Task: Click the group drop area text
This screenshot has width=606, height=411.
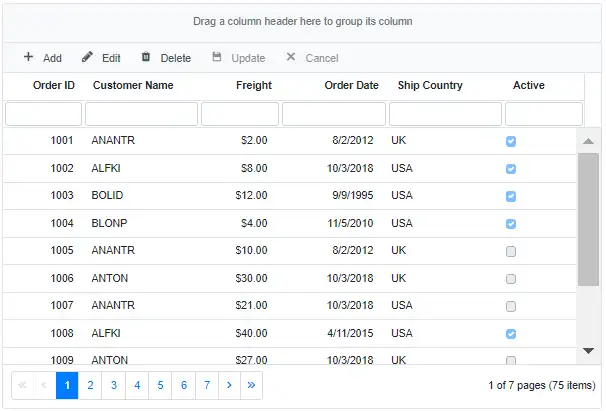Action: [x=303, y=21]
